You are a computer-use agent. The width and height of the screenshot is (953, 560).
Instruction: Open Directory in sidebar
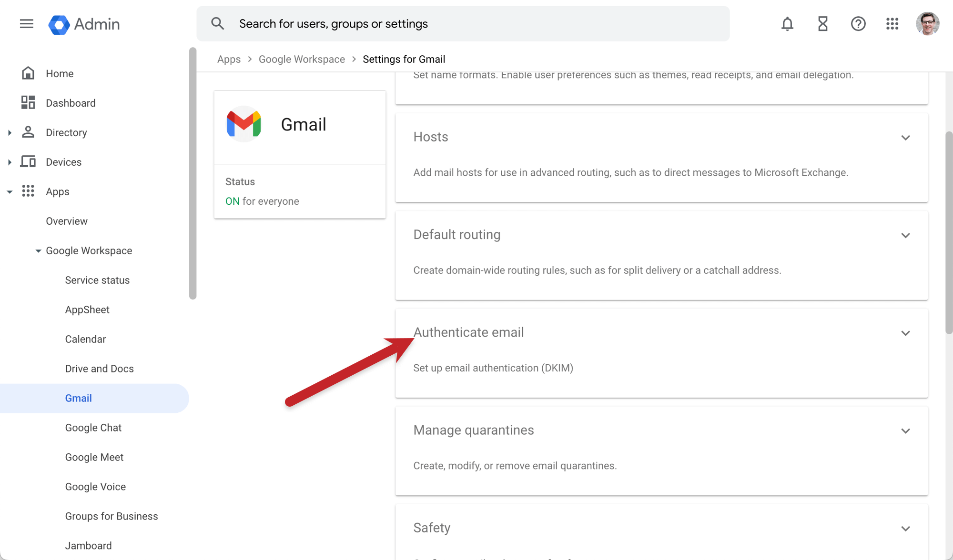(66, 132)
